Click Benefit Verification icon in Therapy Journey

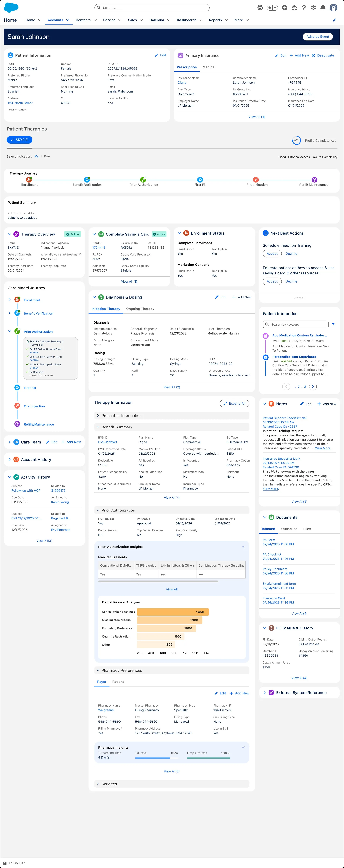[87, 180]
